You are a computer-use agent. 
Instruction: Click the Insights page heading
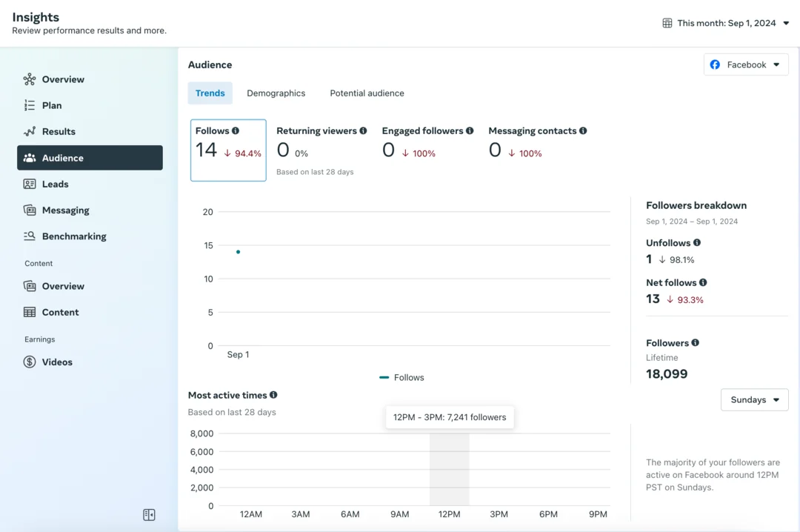click(36, 17)
